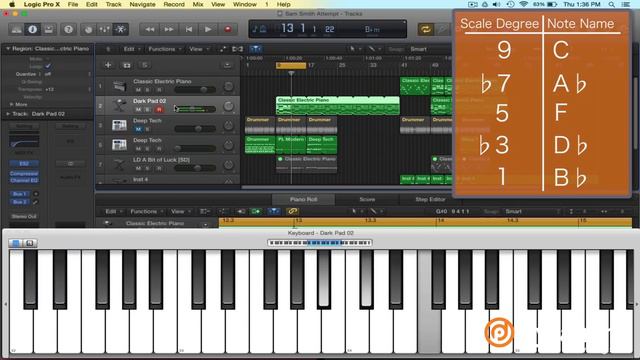Screen dimensions: 640x360
Task: Open the Mixer faders icon
Action: click(104, 29)
